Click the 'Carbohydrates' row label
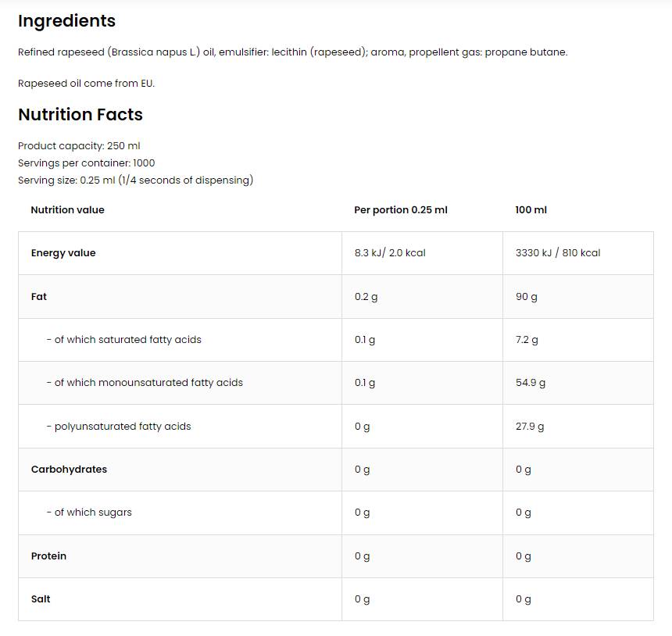This screenshot has height=636, width=672. click(x=69, y=470)
